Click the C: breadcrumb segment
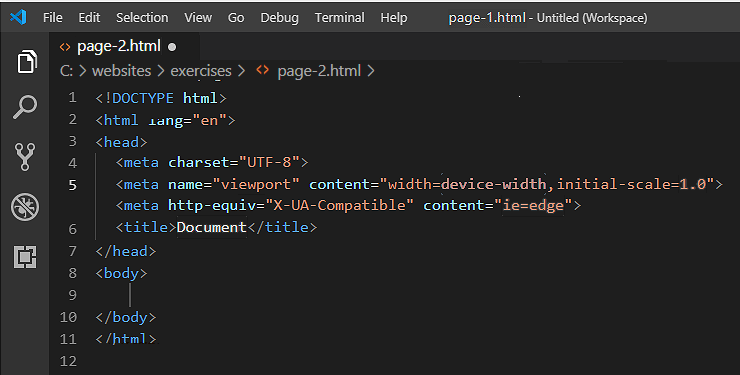 (x=66, y=71)
